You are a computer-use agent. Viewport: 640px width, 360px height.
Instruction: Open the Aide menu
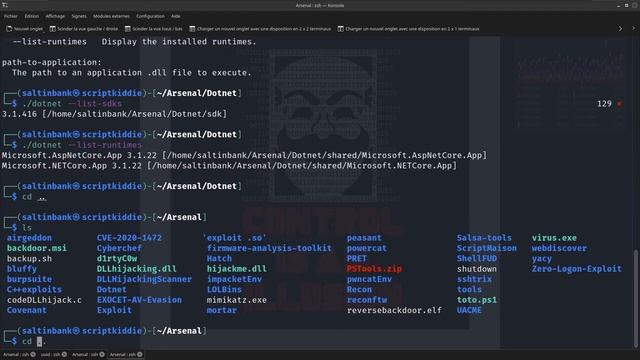click(x=176, y=16)
